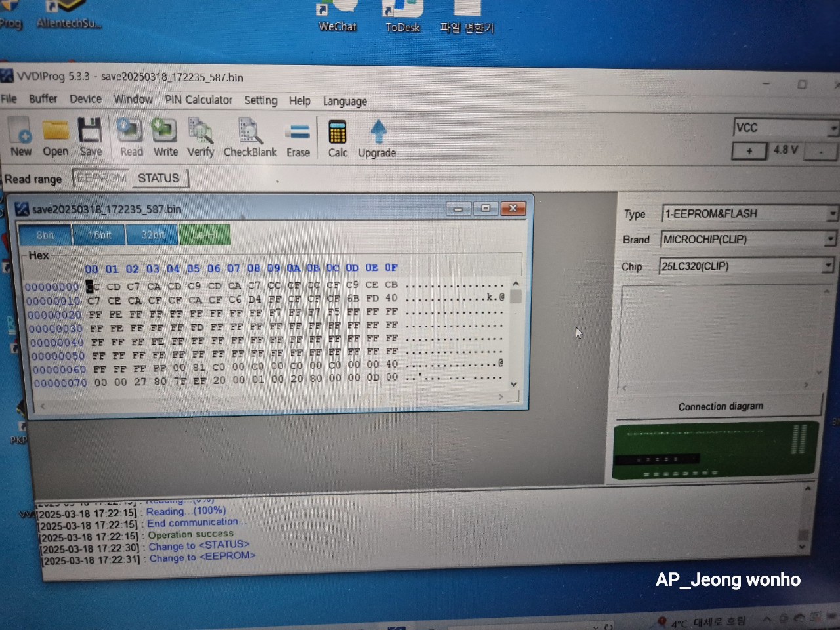Toggle the Lo-Hi byte order button
Image resolution: width=840 pixels, height=630 pixels.
pyautogui.click(x=205, y=235)
